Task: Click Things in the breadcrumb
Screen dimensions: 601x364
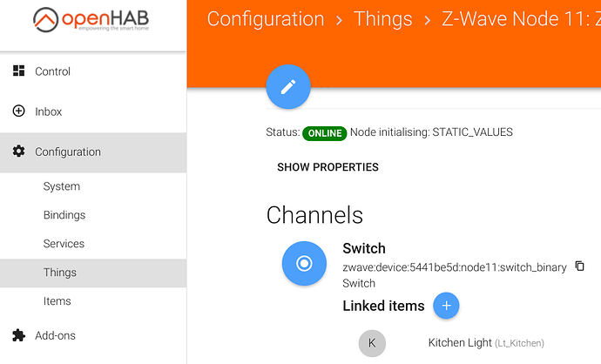Action: tap(382, 19)
